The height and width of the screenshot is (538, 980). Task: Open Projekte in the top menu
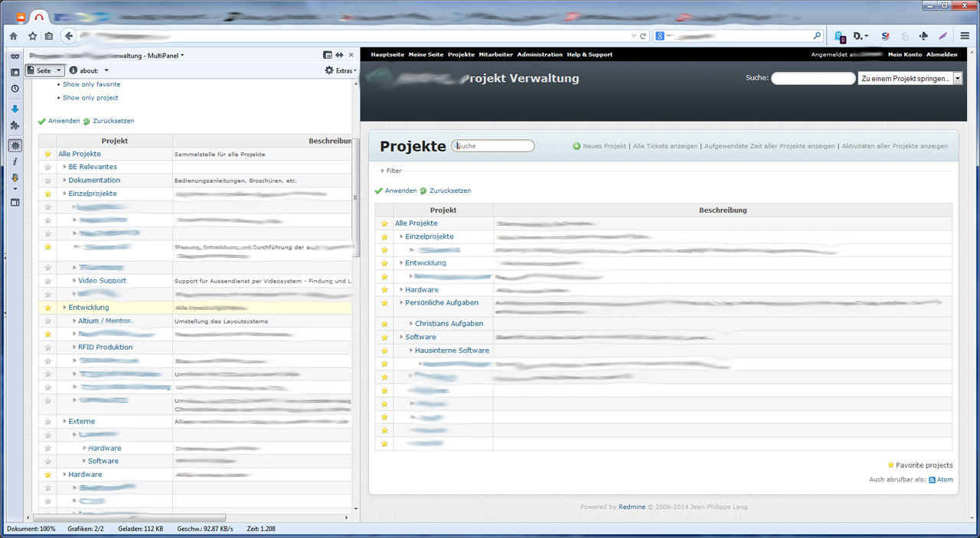point(461,55)
